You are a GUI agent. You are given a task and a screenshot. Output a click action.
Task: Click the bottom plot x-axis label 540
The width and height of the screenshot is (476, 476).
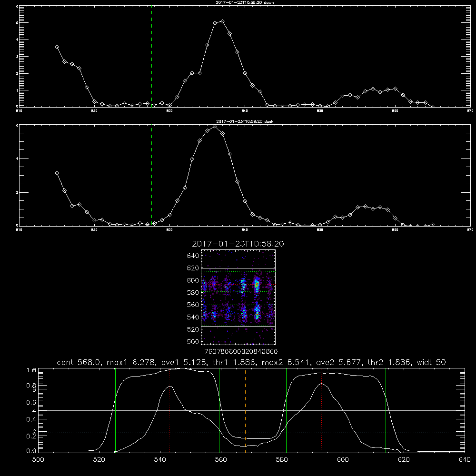(160, 460)
